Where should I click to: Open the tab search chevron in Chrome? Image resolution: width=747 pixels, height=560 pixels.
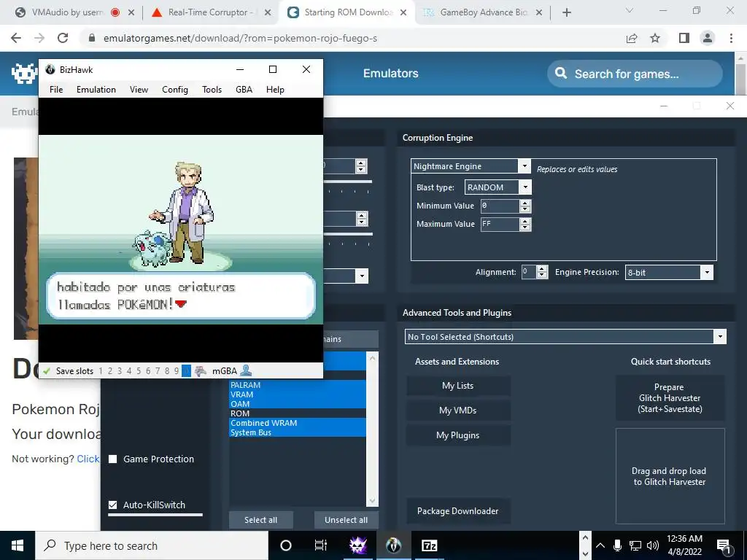point(630,10)
